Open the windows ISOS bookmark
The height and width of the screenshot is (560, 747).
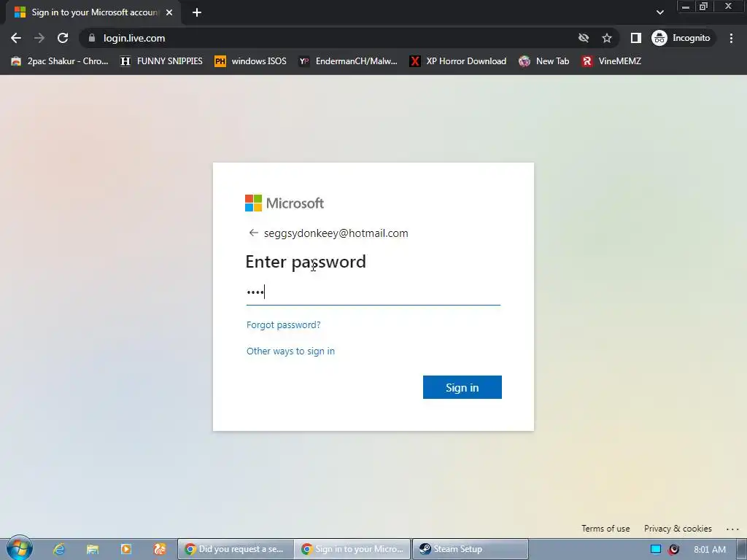click(x=251, y=61)
